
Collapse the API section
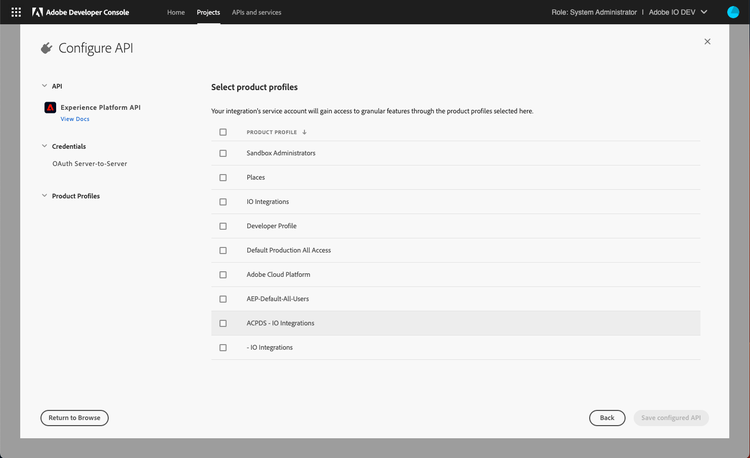[44, 86]
